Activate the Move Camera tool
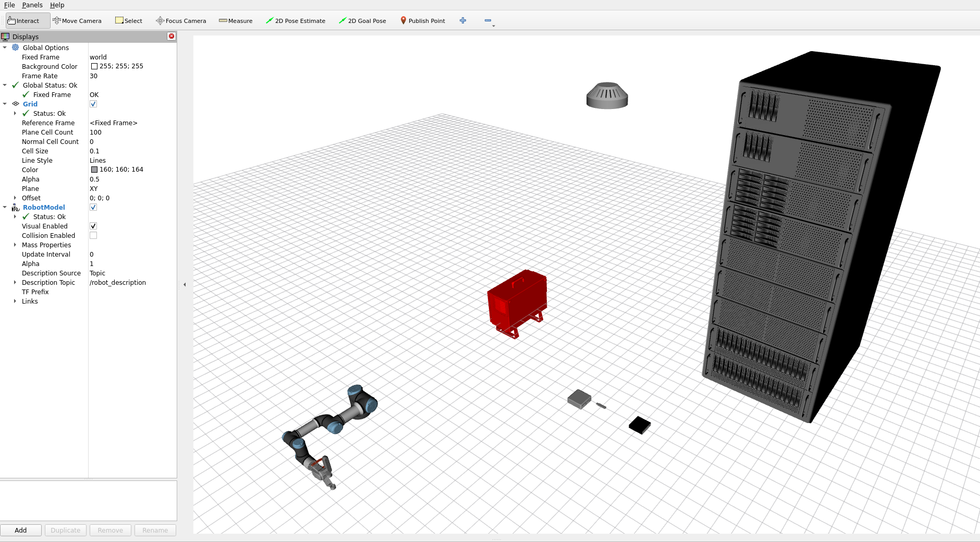 (x=77, y=21)
